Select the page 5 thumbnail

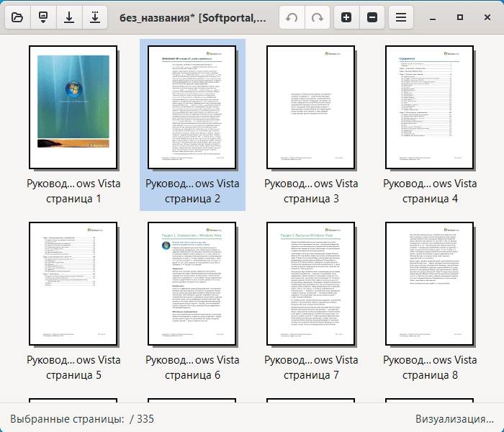tap(73, 284)
